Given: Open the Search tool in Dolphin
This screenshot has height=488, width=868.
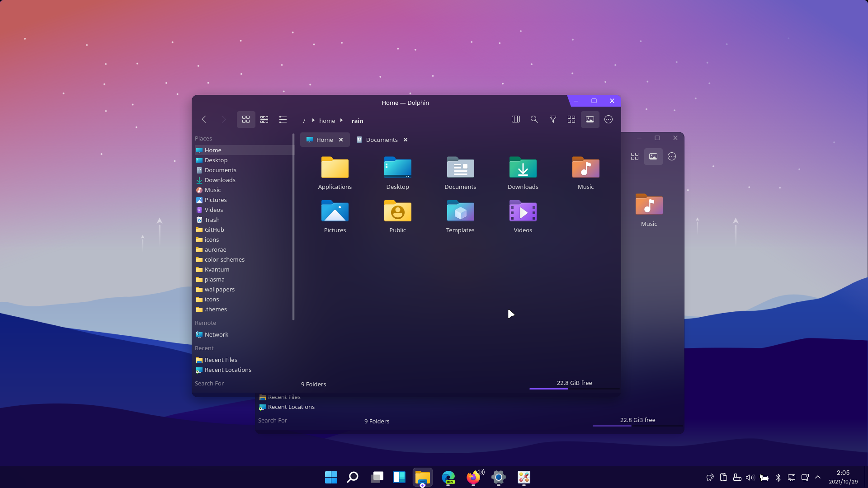Looking at the screenshot, I should tap(534, 119).
